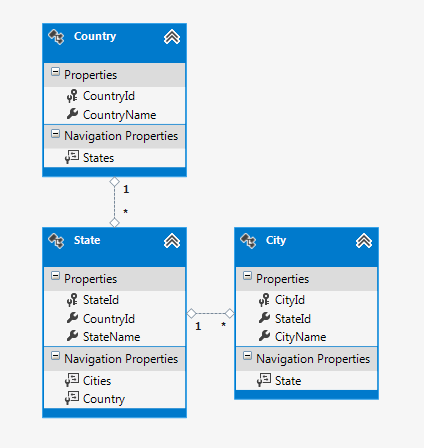Viewport: 424px width, 448px height.
Task: Collapse the Properties section of City
Action: click(247, 276)
